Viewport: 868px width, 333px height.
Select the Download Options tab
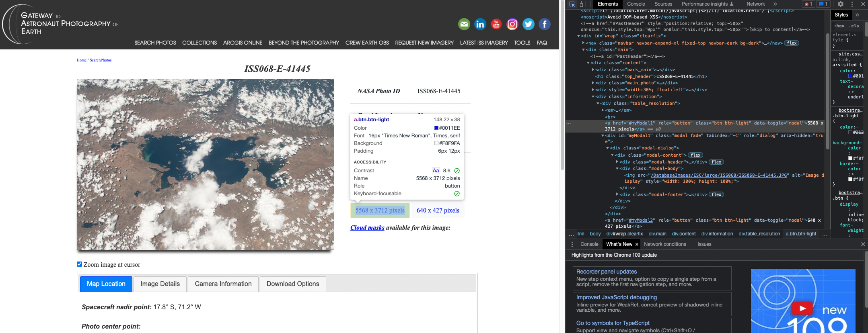tap(293, 284)
